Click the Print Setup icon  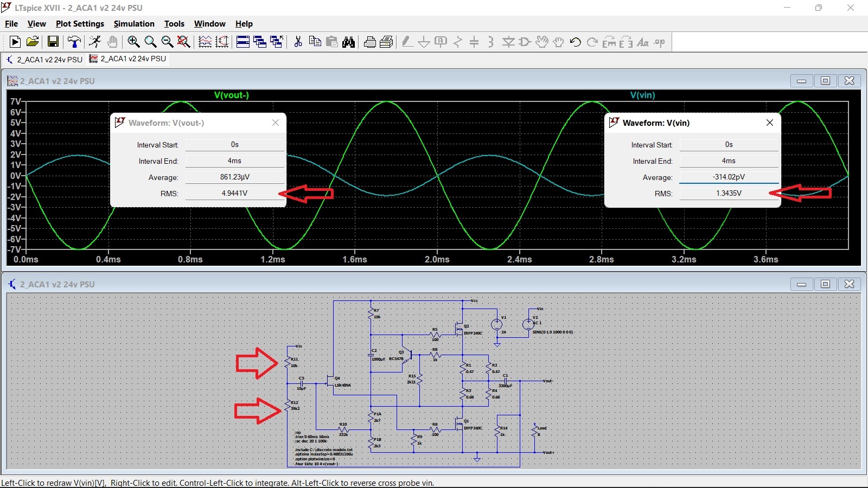387,42
